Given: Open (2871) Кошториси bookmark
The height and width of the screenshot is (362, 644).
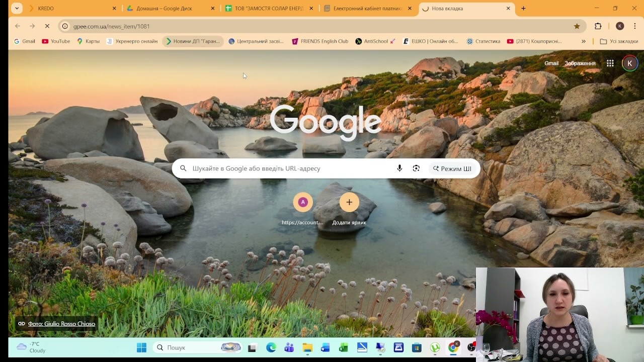Looking at the screenshot, I should [x=534, y=41].
